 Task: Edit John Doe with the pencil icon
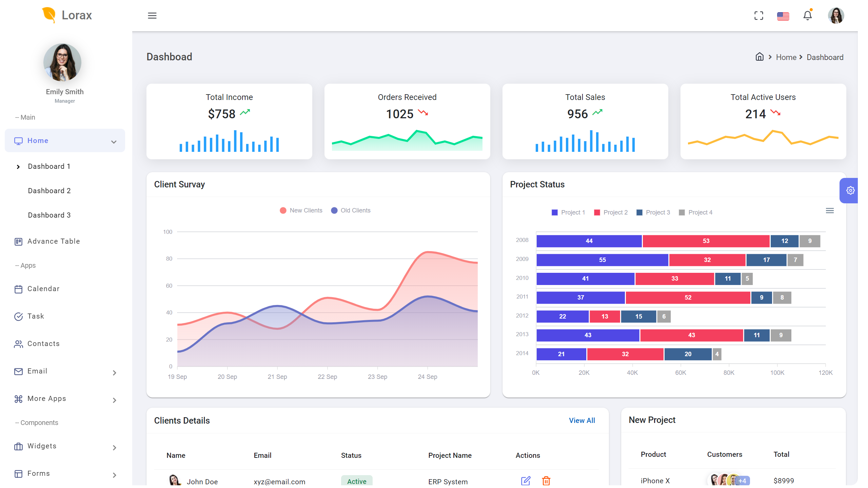pos(526,481)
